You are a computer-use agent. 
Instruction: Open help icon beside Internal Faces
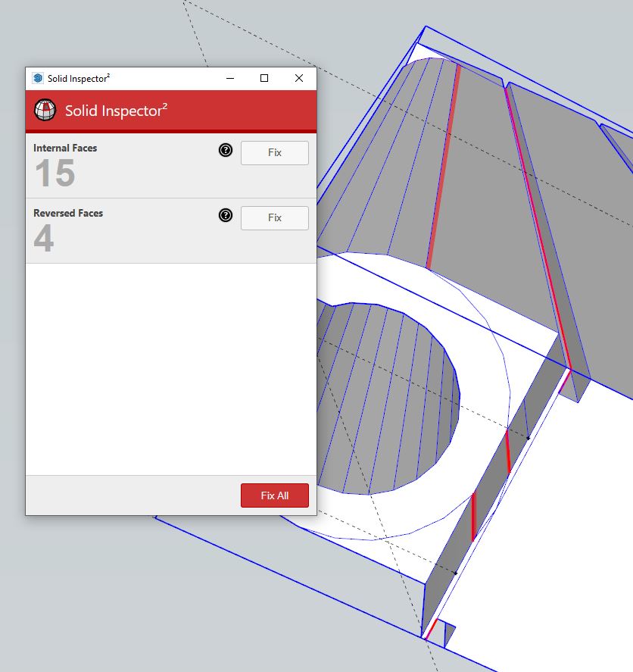pyautogui.click(x=226, y=150)
